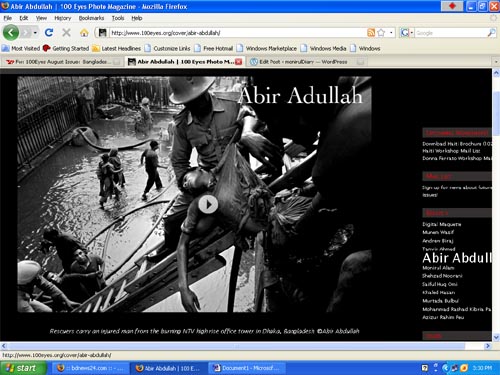Open the History menu

(x=63, y=18)
